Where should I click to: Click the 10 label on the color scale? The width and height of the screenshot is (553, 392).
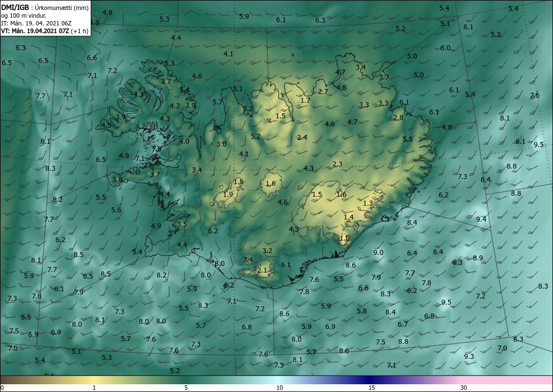[279, 388]
